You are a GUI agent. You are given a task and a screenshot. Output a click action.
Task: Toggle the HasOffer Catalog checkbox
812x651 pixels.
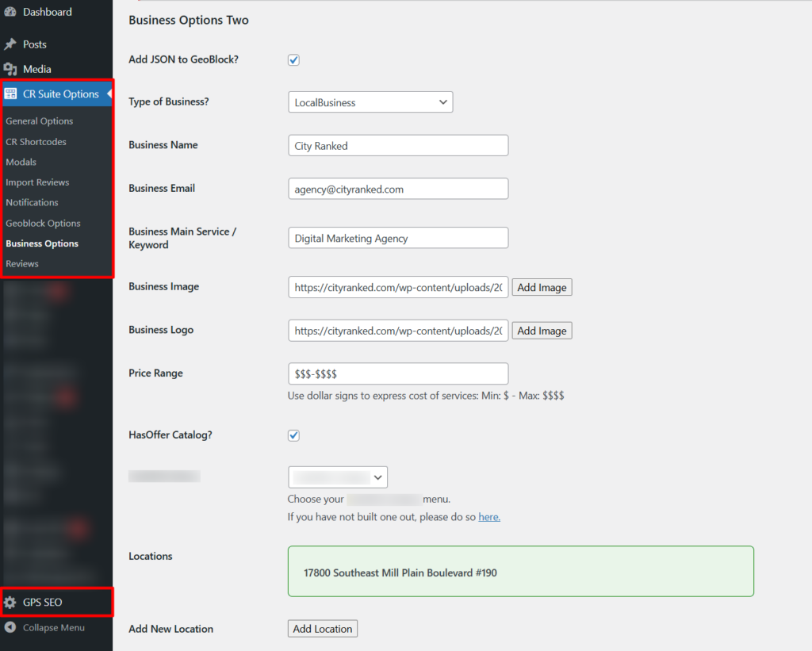point(293,435)
